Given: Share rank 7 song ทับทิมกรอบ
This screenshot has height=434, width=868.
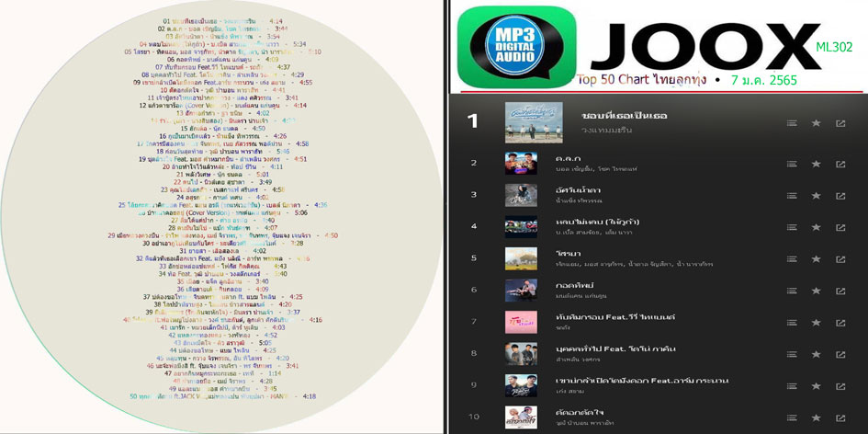Looking at the screenshot, I should coord(840,322).
